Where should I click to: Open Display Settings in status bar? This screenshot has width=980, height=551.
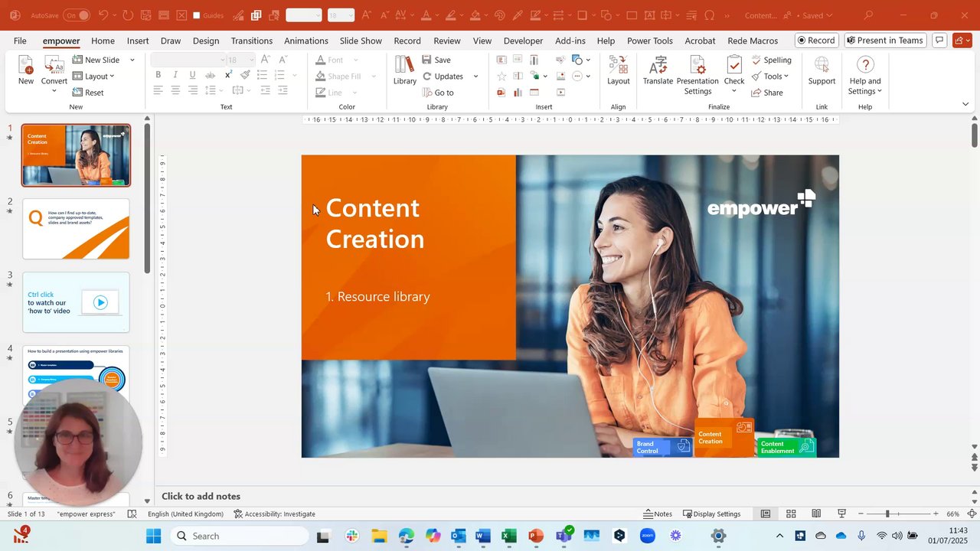coord(712,514)
